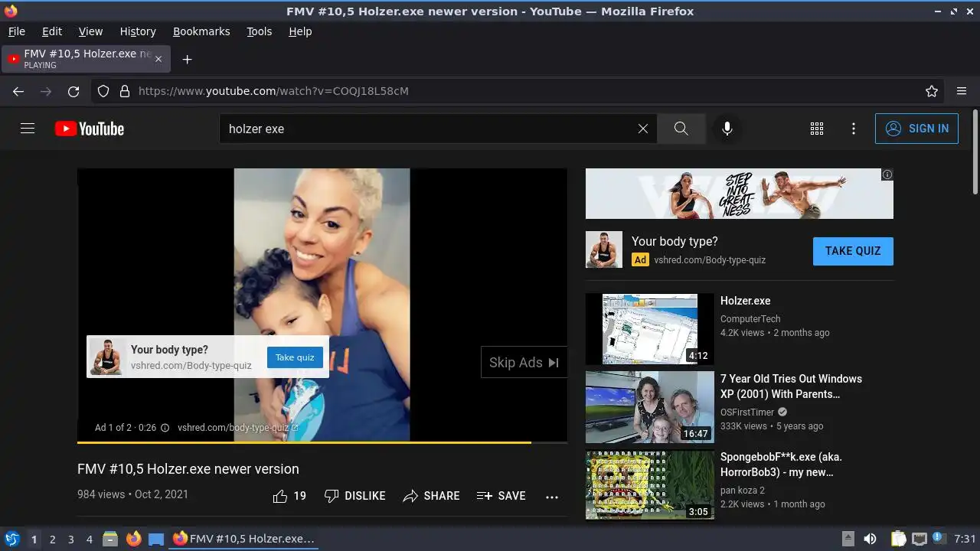The width and height of the screenshot is (980, 551).
Task: Open the start menu icon
Action: (x=11, y=539)
